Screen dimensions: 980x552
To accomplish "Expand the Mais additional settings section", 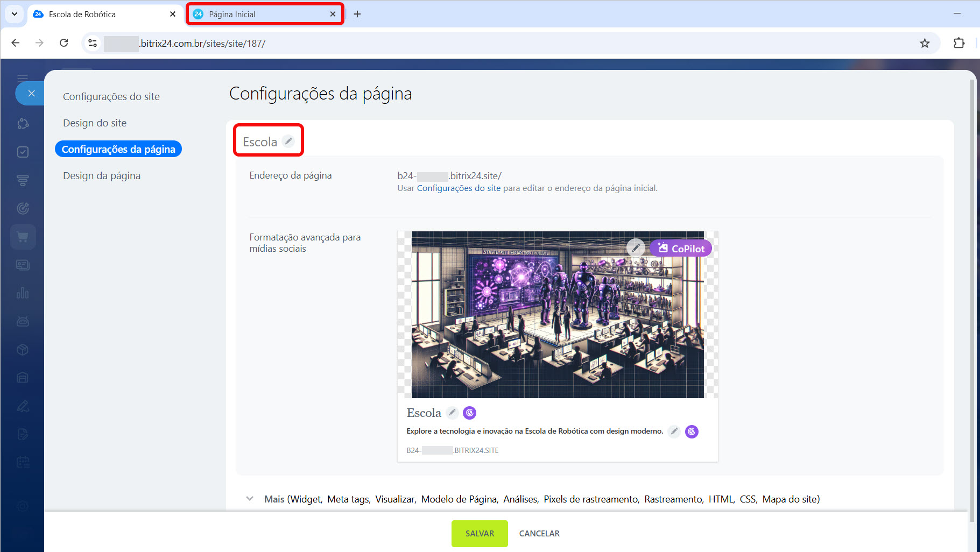I will pyautogui.click(x=250, y=499).
